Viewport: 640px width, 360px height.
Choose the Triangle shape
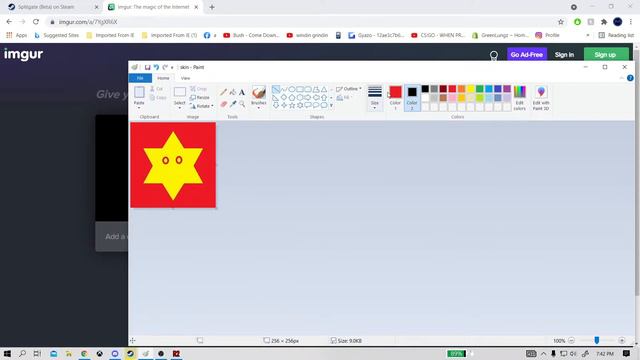point(324,89)
